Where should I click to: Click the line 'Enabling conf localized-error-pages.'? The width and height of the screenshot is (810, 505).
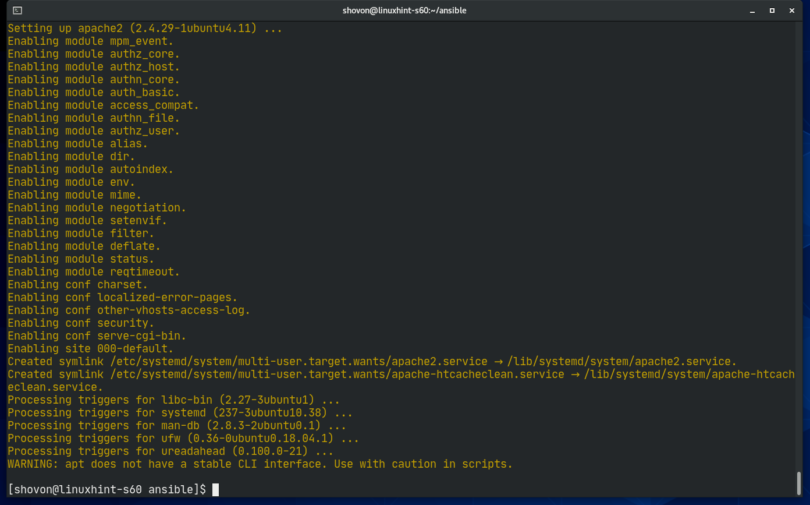122,297
